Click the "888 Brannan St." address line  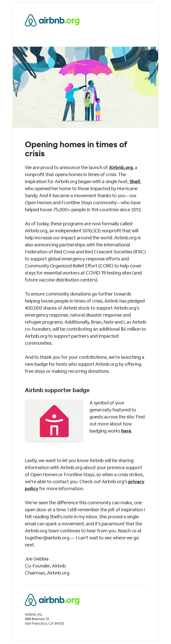coord(37,619)
